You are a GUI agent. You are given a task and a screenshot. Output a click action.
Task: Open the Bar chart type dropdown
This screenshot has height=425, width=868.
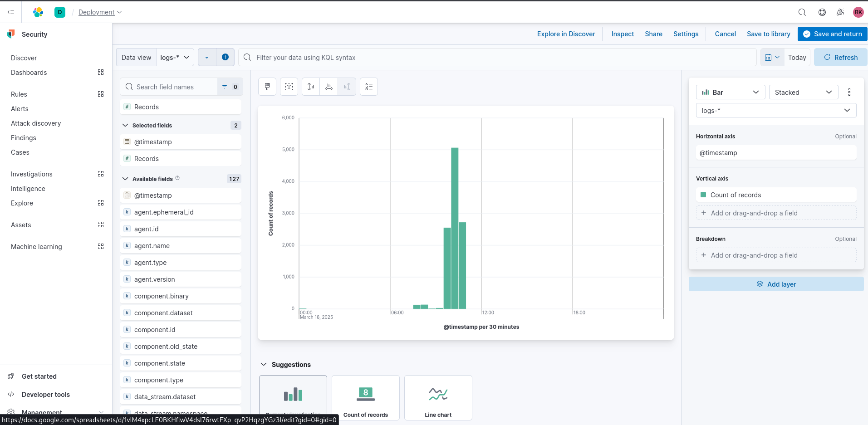click(x=731, y=92)
